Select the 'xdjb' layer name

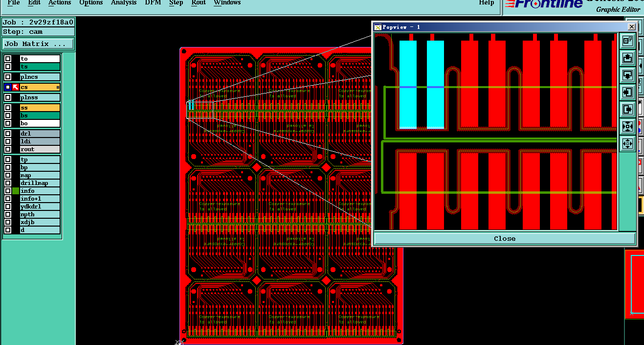[x=40, y=222]
